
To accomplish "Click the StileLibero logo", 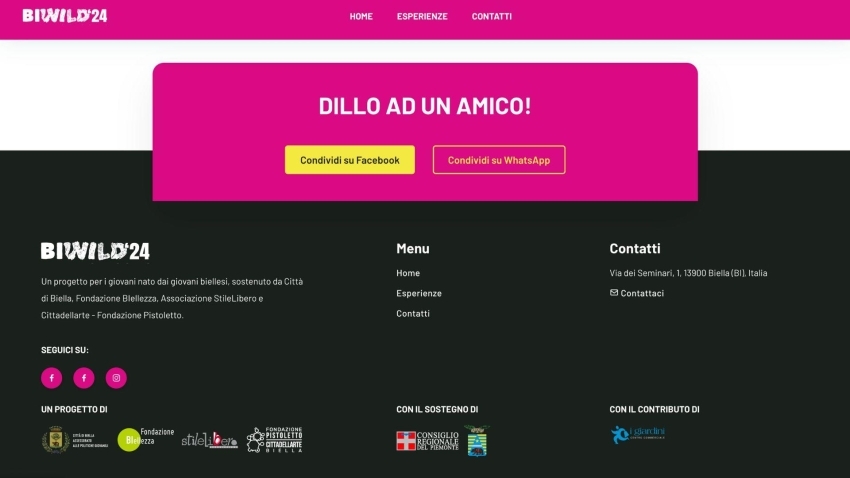I will pos(210,440).
